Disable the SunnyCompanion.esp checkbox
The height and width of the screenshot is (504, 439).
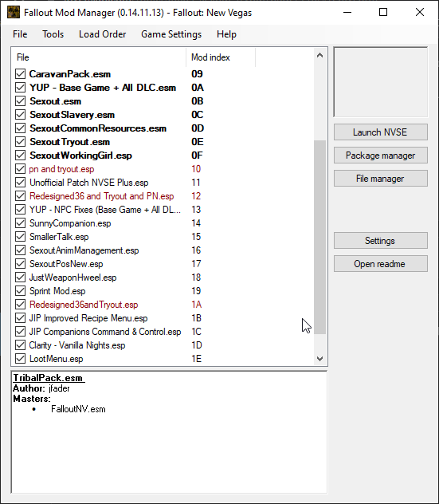tap(20, 223)
